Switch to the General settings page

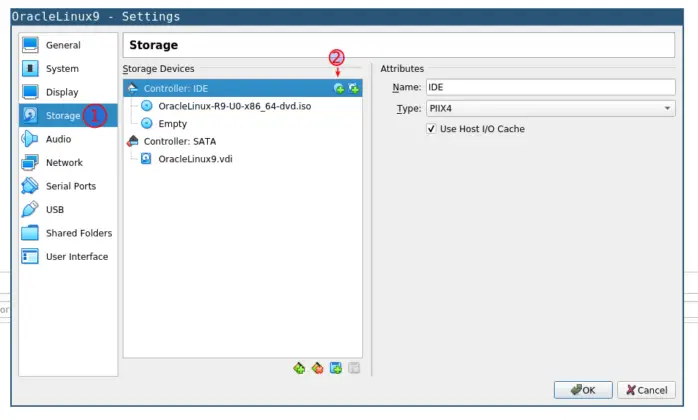(63, 45)
